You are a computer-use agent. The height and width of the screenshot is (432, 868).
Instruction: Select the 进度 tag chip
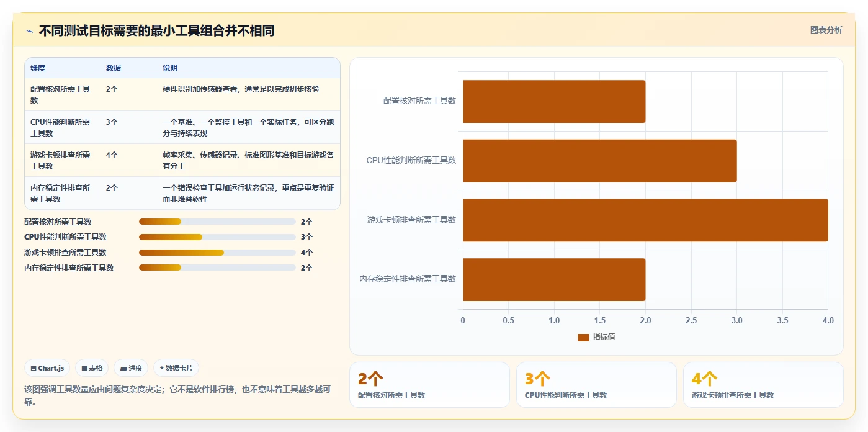[132, 368]
